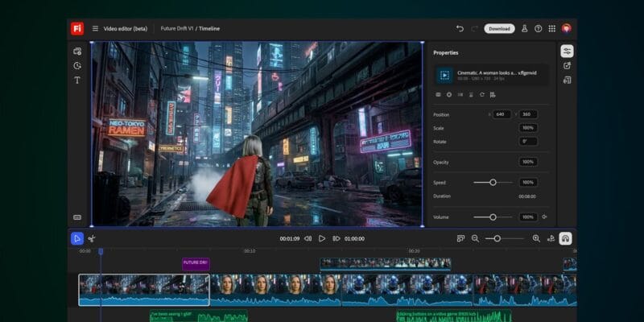
Task: Click the Volume slider handle
Action: (493, 217)
